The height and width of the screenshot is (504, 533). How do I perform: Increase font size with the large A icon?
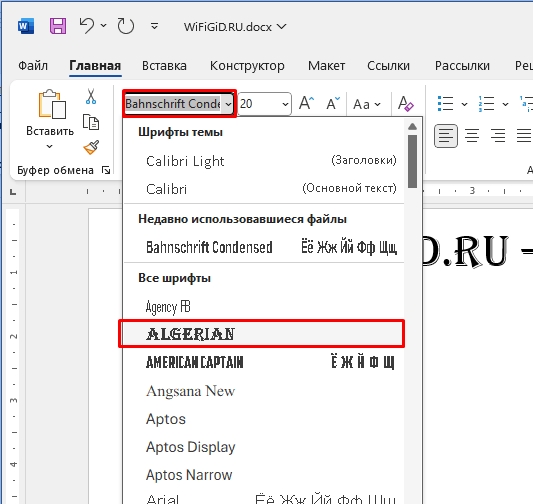click(306, 103)
